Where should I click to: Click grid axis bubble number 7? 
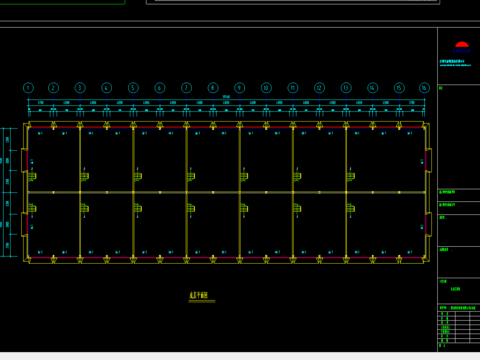[x=186, y=88]
